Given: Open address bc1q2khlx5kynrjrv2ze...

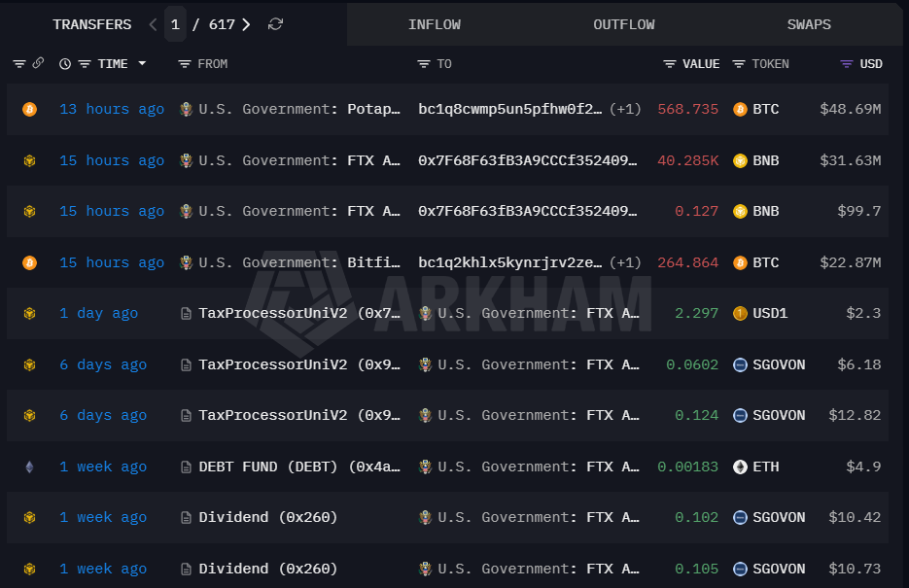Looking at the screenshot, I should [510, 263].
